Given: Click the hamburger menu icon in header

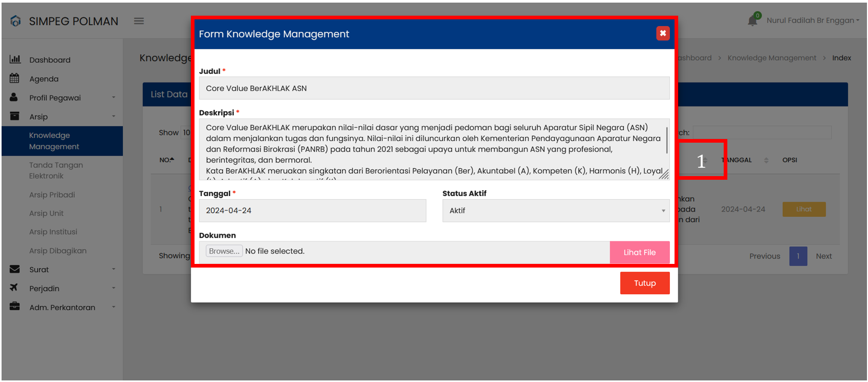Looking at the screenshot, I should [x=139, y=21].
